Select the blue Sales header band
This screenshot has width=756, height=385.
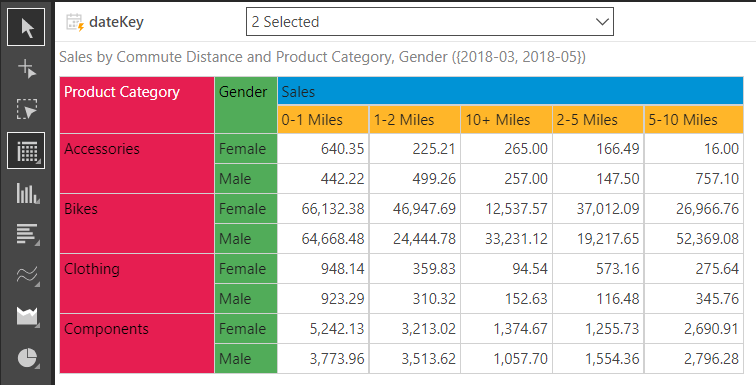click(510, 91)
